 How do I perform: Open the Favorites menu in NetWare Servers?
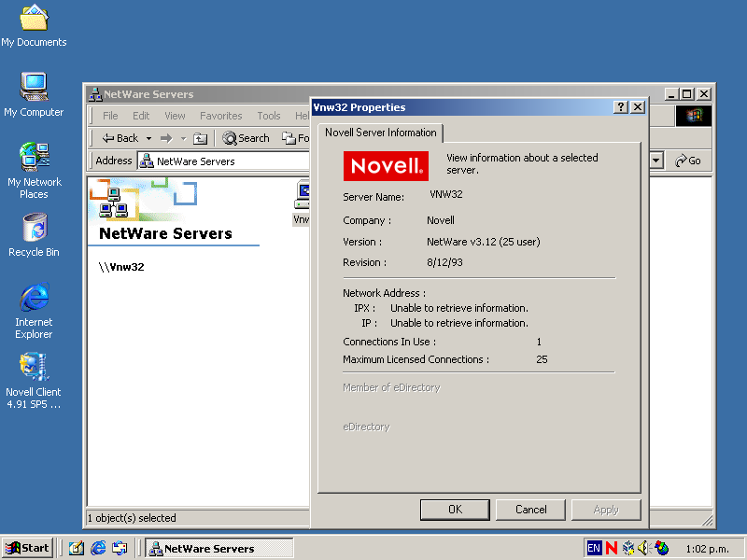coord(220,116)
